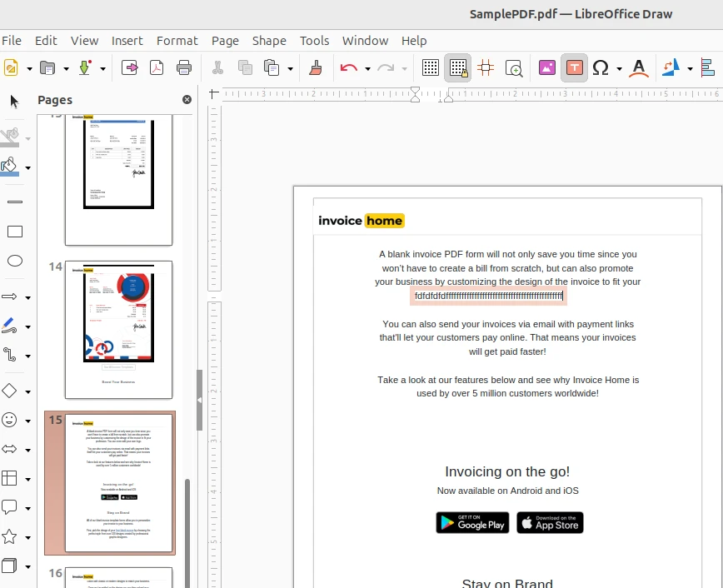Click the Rotate/Transformations icon
Viewport: 723px width, 588px height.
coord(671,67)
